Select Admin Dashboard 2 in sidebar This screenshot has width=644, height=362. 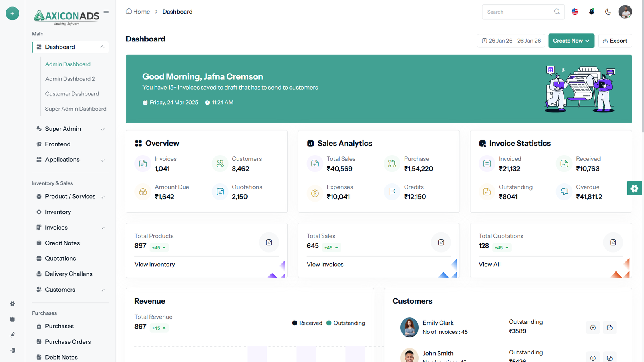[70, 79]
